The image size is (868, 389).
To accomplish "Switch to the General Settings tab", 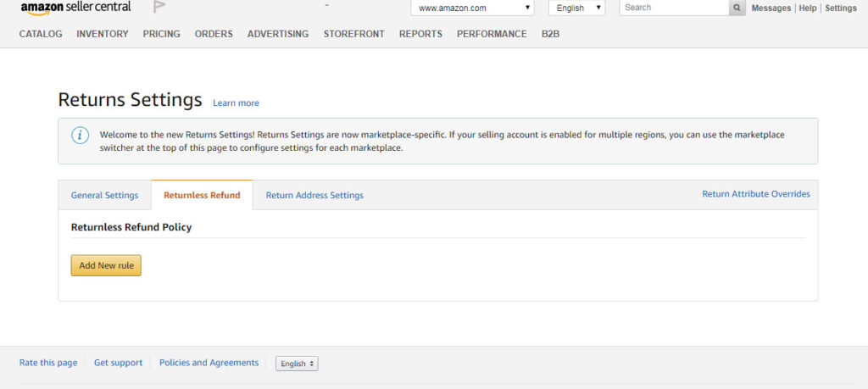I will [104, 195].
